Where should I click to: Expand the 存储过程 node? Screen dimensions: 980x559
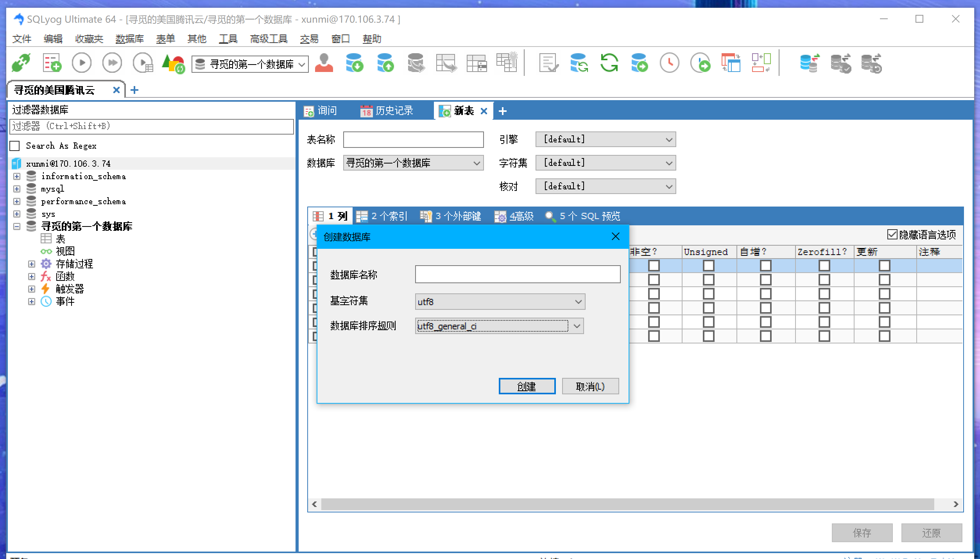click(32, 264)
